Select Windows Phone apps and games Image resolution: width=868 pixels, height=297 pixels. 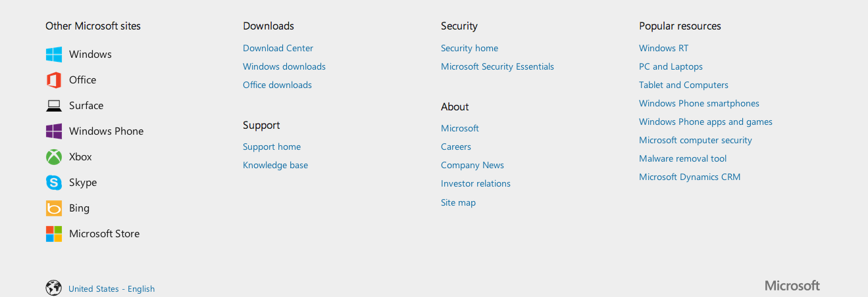click(705, 122)
